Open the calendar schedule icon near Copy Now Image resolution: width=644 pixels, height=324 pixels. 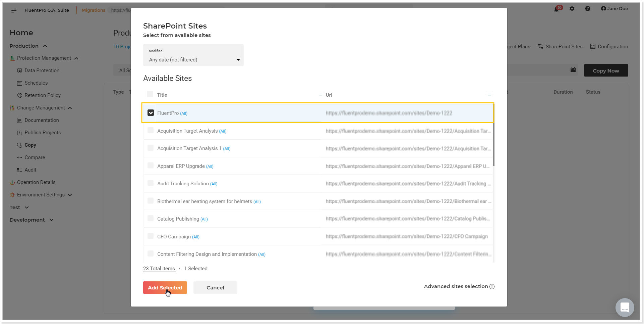[x=573, y=70]
